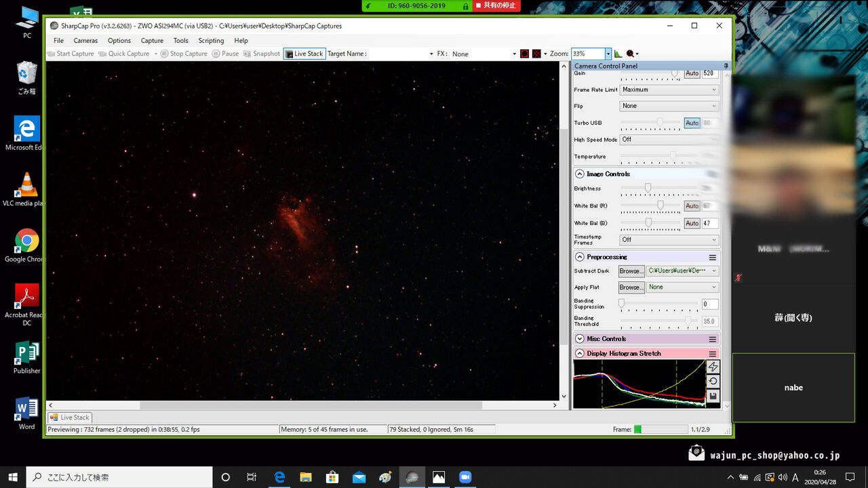Toggle the Live Stack button
The width and height of the screenshot is (868, 488).
(x=304, y=54)
